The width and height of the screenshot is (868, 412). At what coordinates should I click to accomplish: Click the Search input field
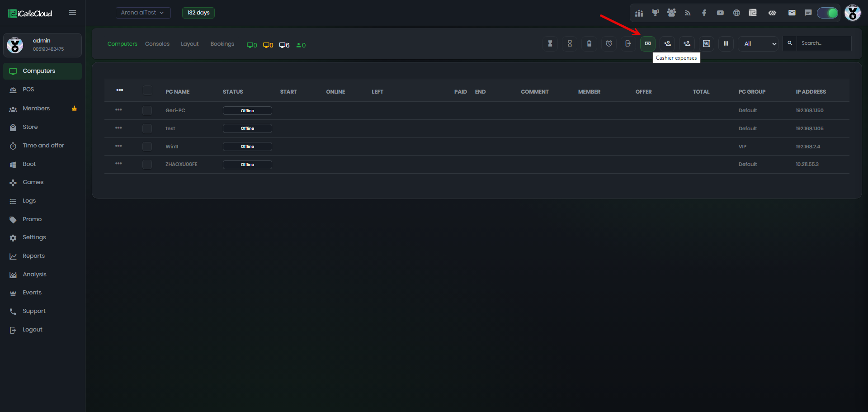[824, 43]
